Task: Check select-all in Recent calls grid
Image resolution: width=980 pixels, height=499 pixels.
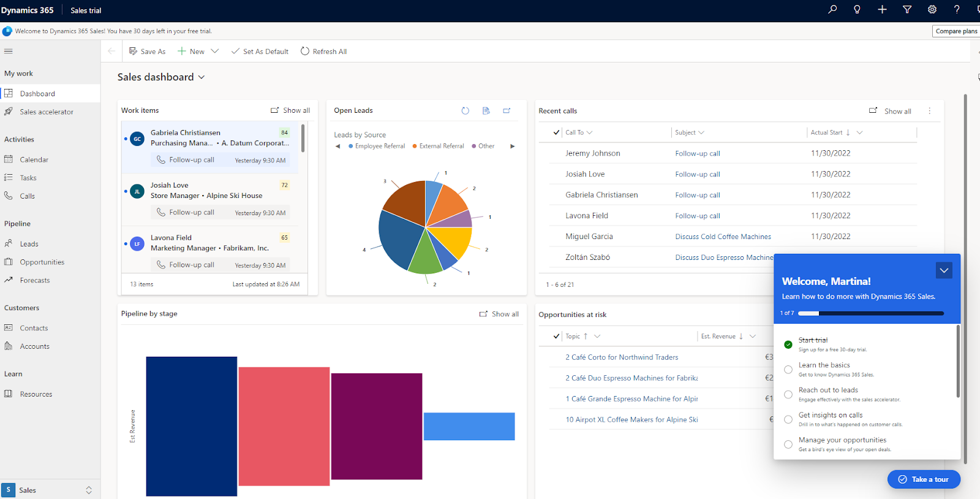Action: pos(556,132)
